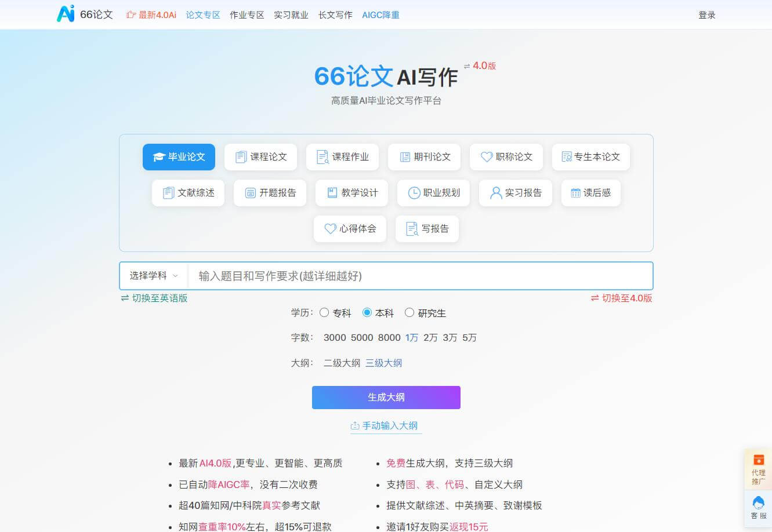The width and height of the screenshot is (772, 532).
Task: Click the book icon on 教学设计
Action: coord(332,192)
